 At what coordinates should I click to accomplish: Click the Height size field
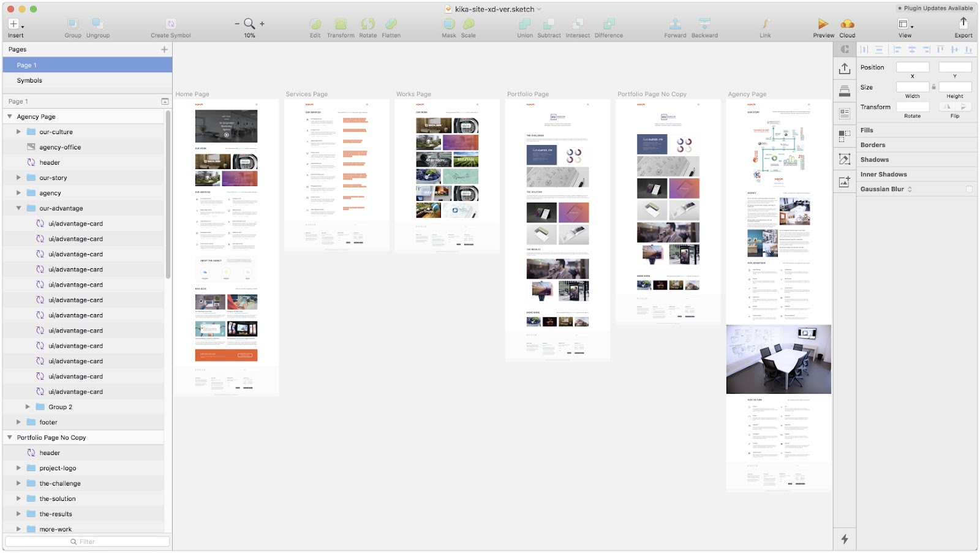[955, 87]
